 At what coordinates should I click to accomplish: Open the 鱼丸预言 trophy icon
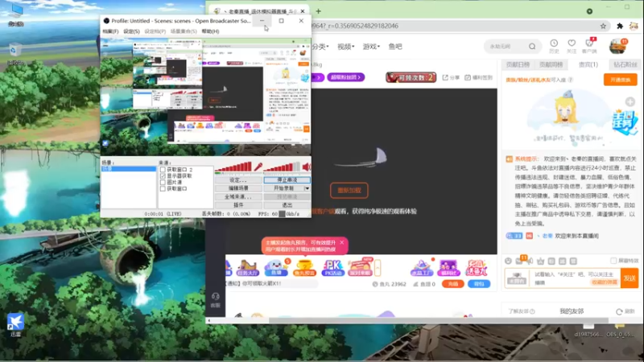[x=304, y=268]
